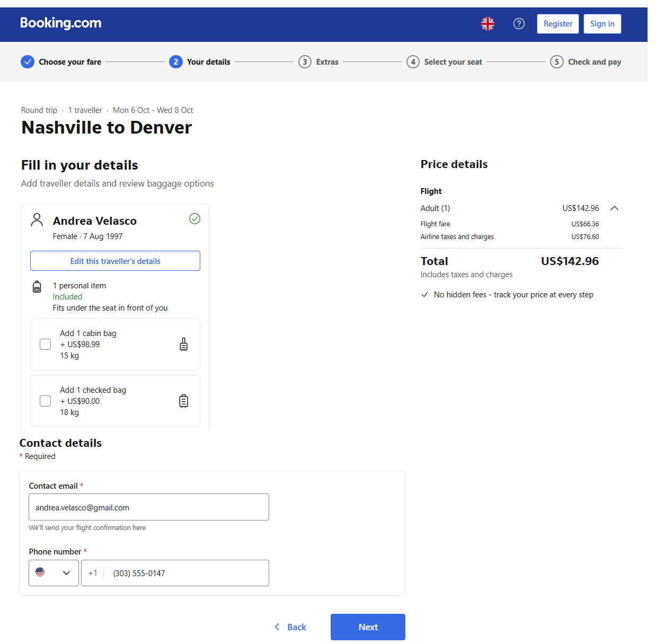This screenshot has height=644, width=656.
Task: Click the Sign in button
Action: coord(602,24)
